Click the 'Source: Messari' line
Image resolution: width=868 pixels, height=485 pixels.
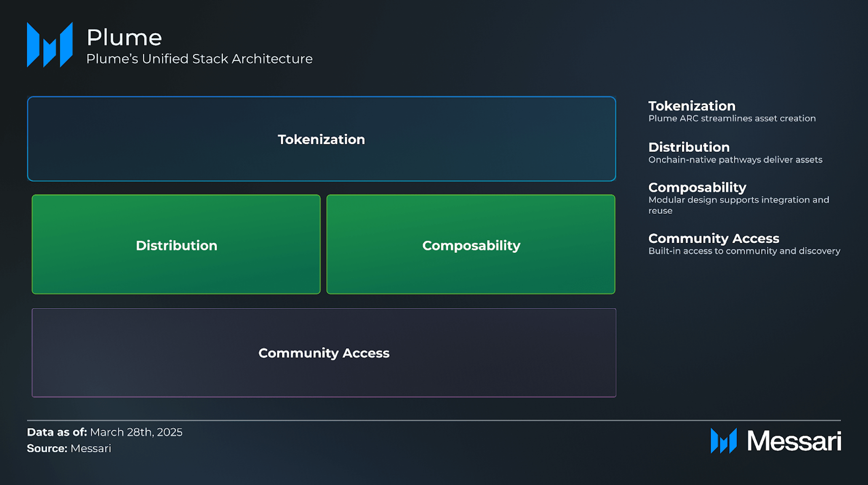[x=69, y=449]
